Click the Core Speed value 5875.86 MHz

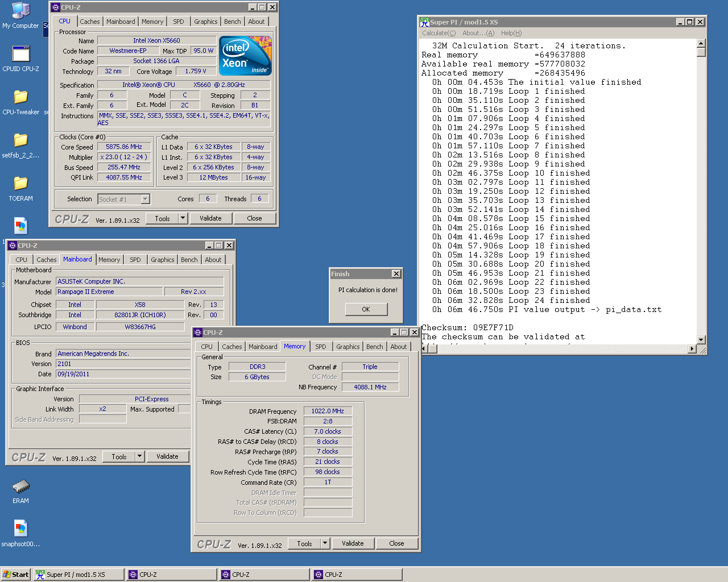124,147
